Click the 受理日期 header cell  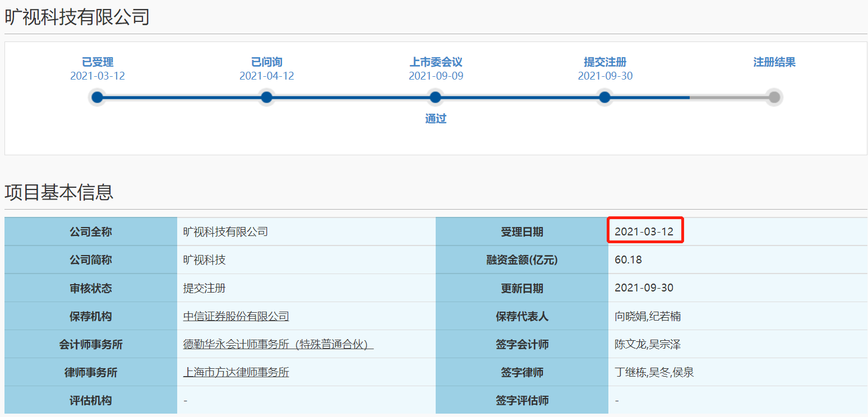coord(522,231)
